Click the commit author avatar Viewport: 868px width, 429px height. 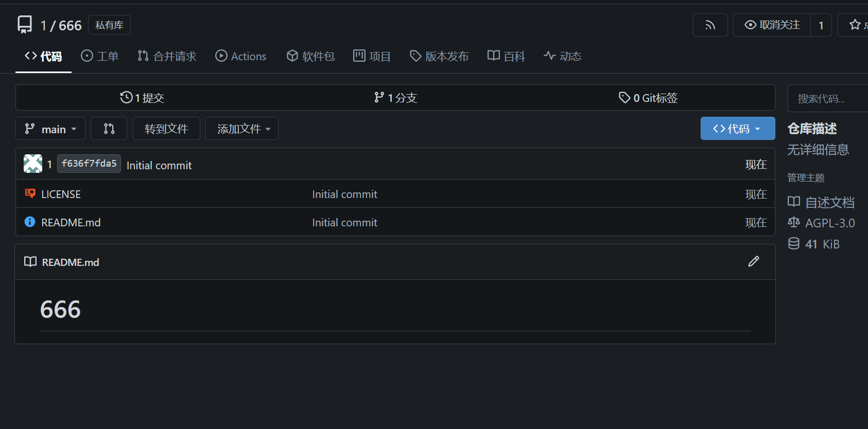tap(33, 164)
